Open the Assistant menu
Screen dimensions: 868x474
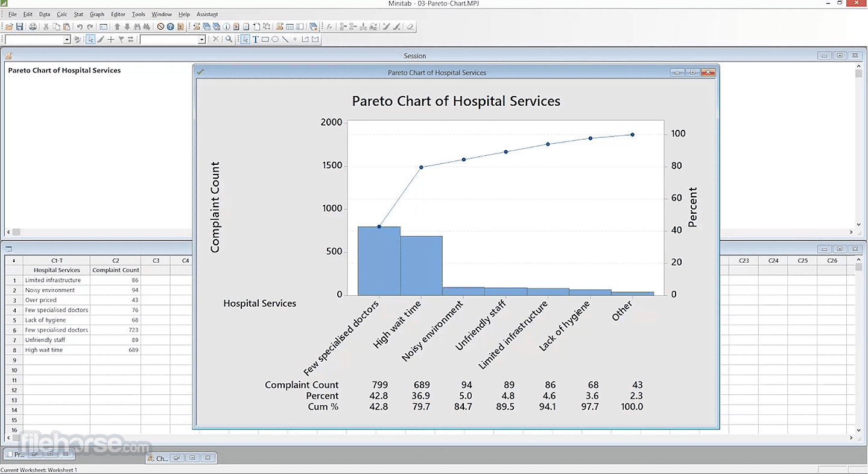click(x=207, y=14)
